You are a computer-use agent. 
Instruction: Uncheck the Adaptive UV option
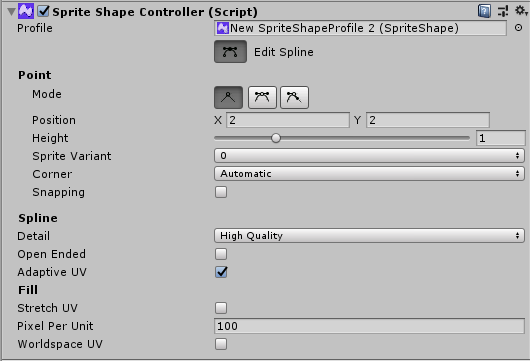point(221,272)
